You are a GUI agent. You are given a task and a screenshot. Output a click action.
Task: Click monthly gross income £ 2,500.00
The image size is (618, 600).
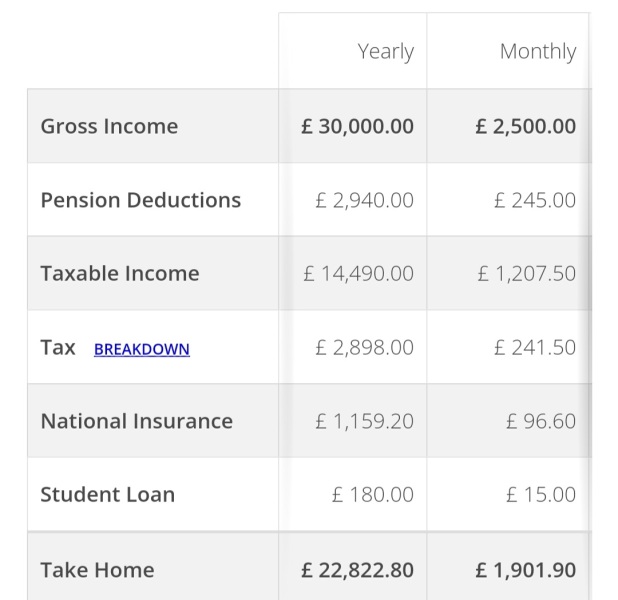tap(526, 127)
